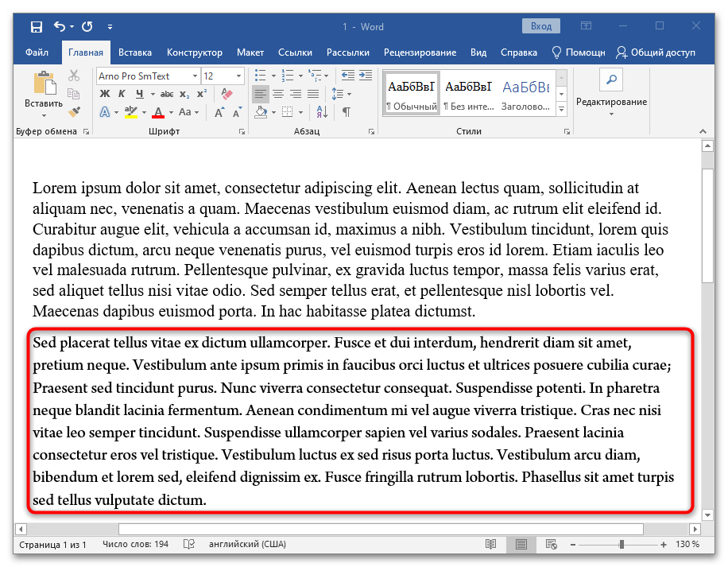Screen dimensions: 728x567
Task: Open Стили dialog launcher
Action: point(567,132)
